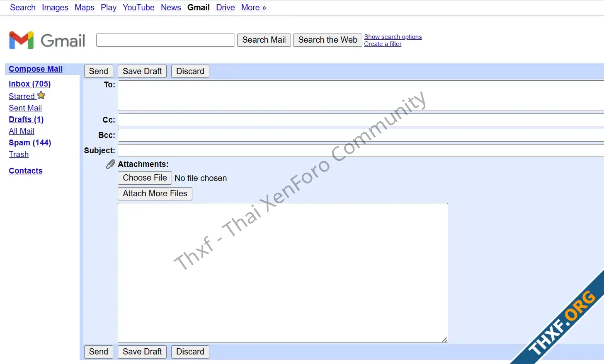Click the 'Attachments:' label
This screenshot has height=364, width=604.
click(x=143, y=164)
